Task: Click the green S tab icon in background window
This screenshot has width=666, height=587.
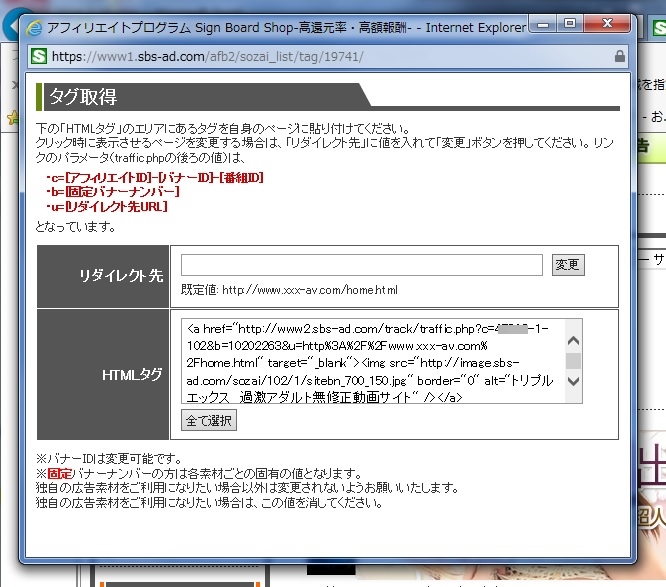Action: (x=659, y=28)
